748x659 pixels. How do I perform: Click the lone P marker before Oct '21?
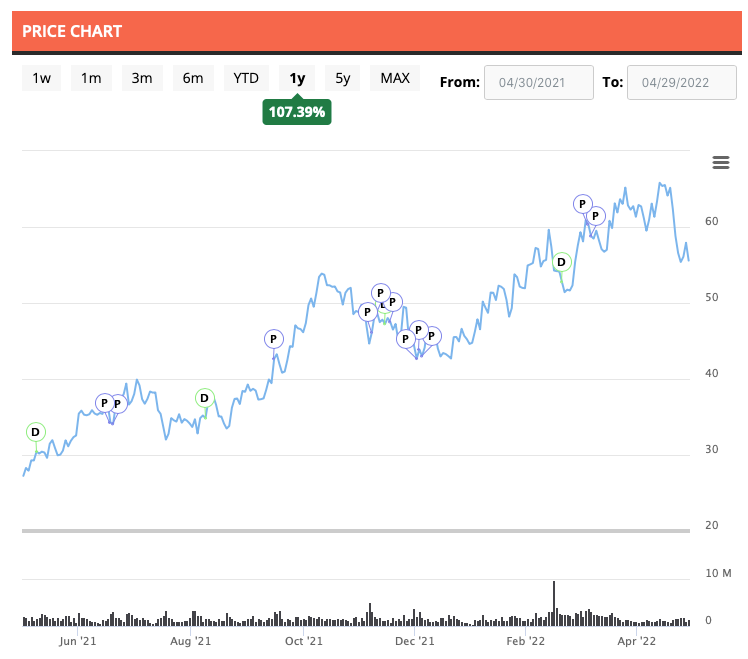coord(273,339)
